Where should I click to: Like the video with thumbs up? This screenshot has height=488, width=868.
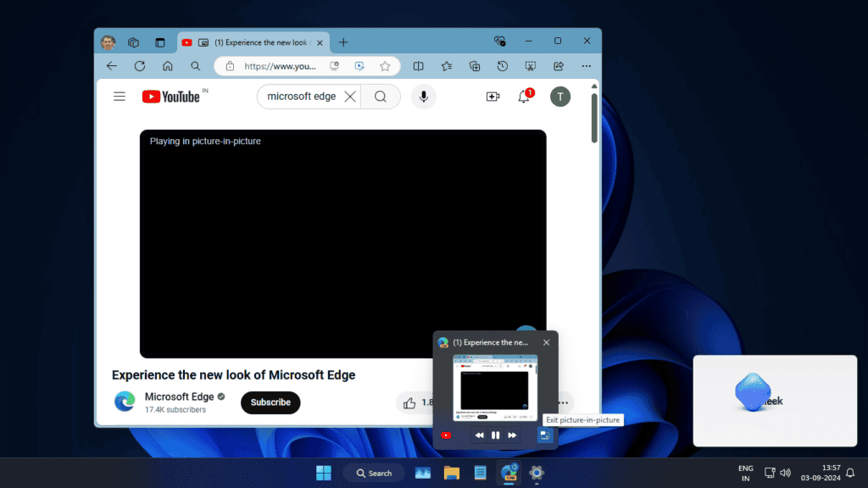point(409,403)
